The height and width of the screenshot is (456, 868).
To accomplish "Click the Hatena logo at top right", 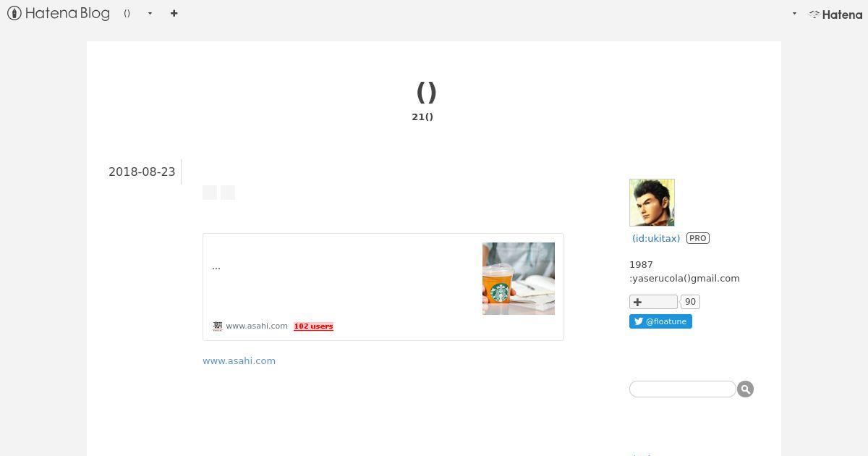I will pos(835,14).
